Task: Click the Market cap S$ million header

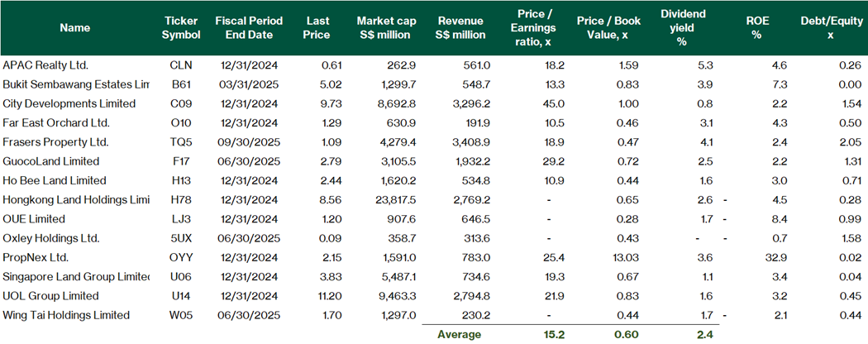Action: coord(385,27)
